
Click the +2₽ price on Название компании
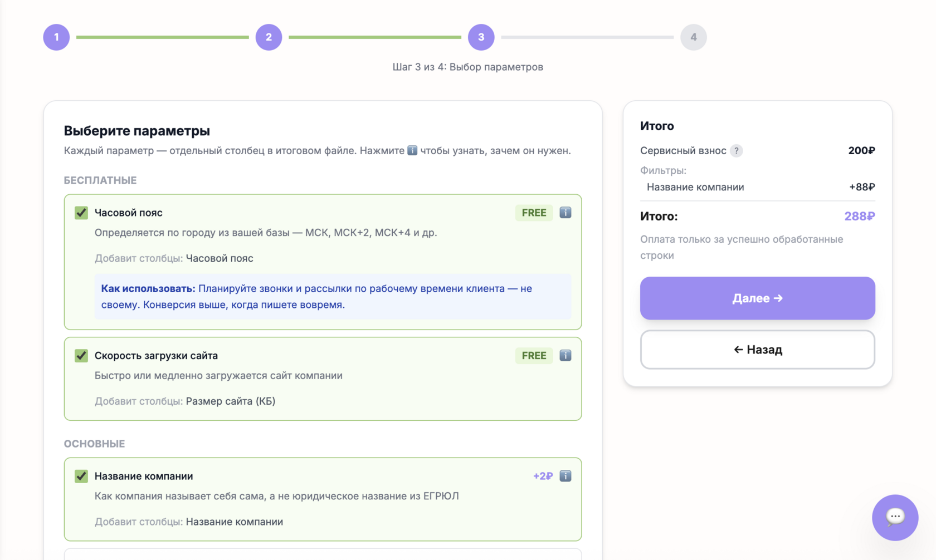click(543, 476)
